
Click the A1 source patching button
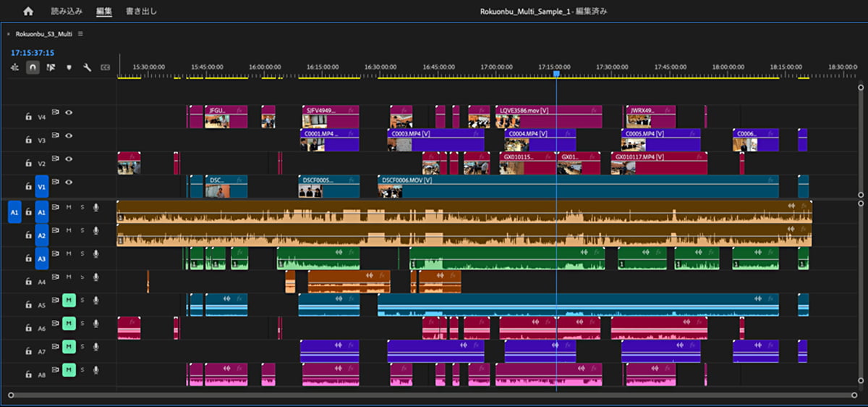click(14, 212)
